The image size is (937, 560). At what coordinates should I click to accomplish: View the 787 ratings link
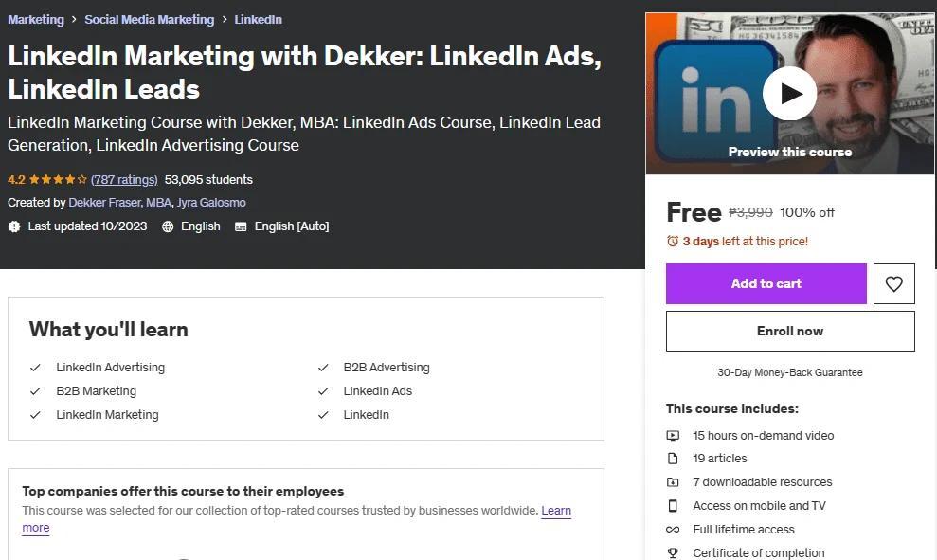(x=124, y=179)
